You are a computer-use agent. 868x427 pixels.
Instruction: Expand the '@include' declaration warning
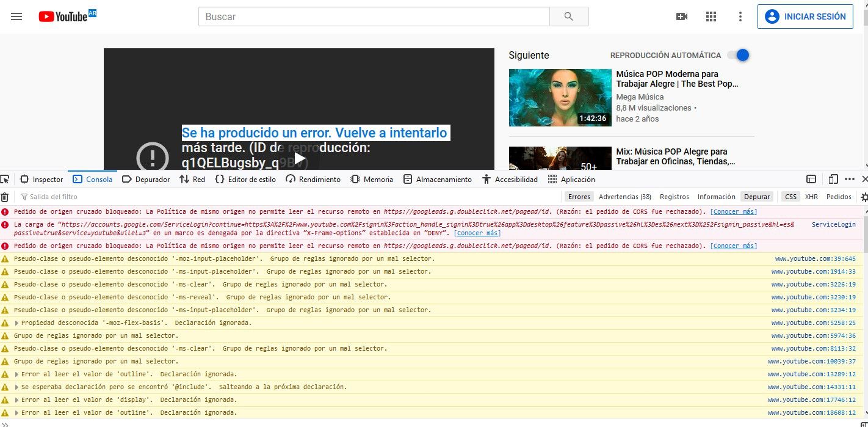point(16,387)
